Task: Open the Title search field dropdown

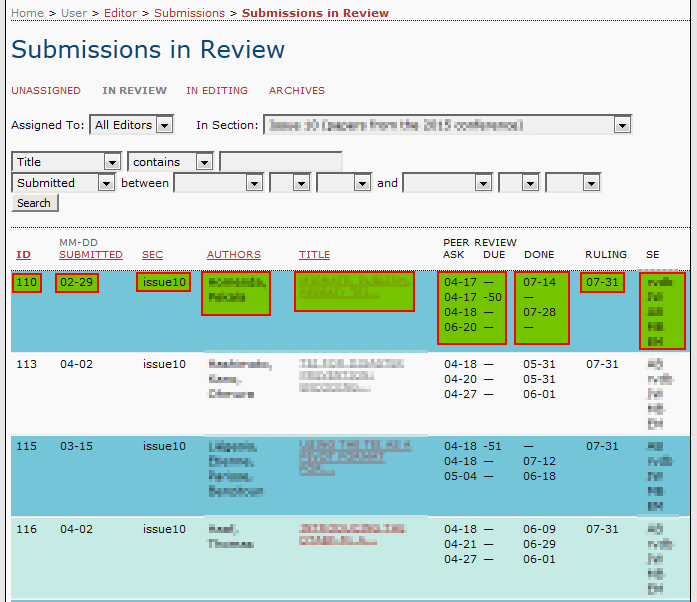Action: click(x=66, y=162)
